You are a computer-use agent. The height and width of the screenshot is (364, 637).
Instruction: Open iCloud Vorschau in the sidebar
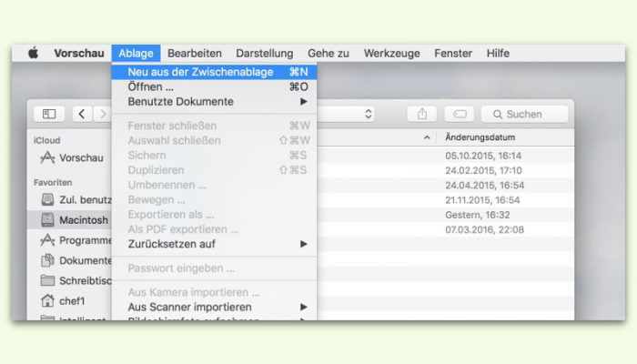tap(69, 157)
